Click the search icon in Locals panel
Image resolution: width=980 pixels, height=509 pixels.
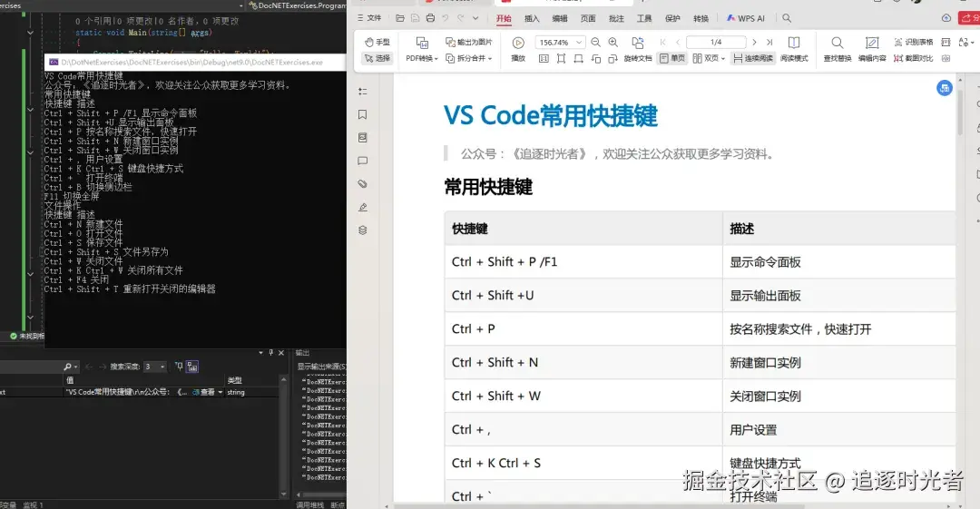[x=67, y=367]
